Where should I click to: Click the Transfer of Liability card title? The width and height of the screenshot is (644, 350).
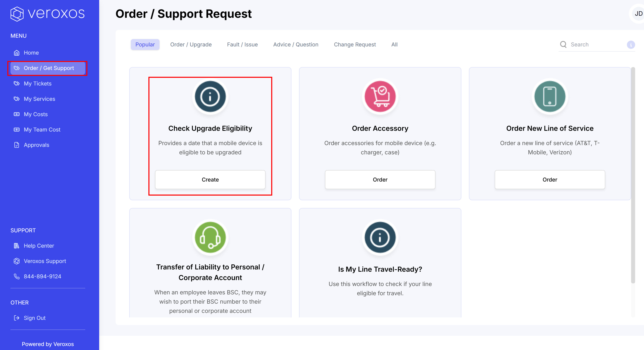(210, 272)
